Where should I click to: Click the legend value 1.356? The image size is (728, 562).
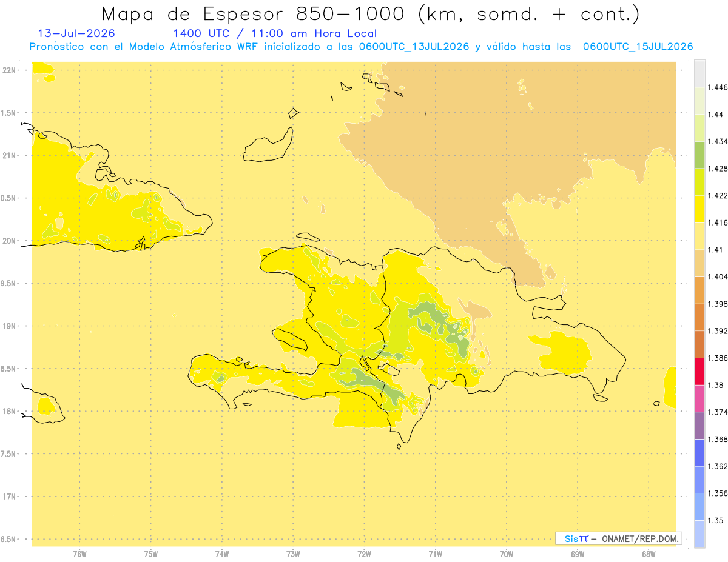(718, 493)
